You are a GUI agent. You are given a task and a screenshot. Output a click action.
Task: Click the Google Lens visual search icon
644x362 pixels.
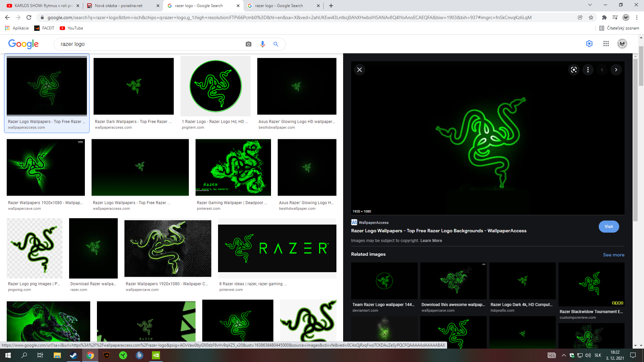(574, 70)
